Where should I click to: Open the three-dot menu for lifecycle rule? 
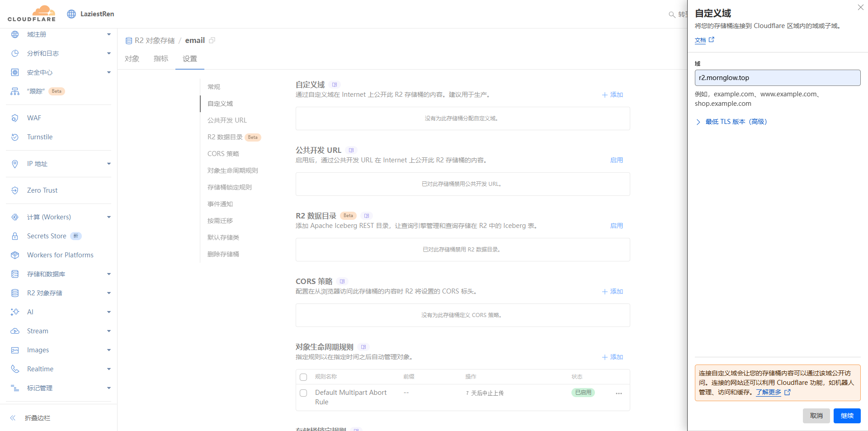tap(618, 393)
